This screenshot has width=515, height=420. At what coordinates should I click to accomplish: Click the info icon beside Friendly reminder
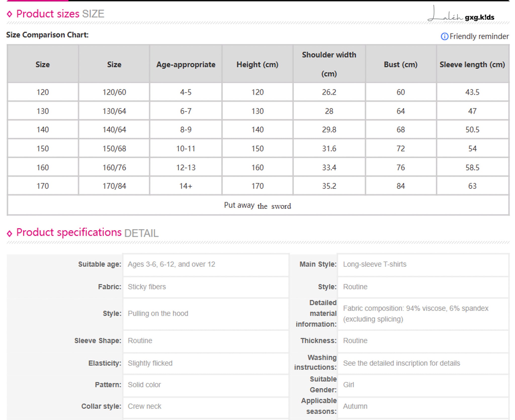click(444, 36)
